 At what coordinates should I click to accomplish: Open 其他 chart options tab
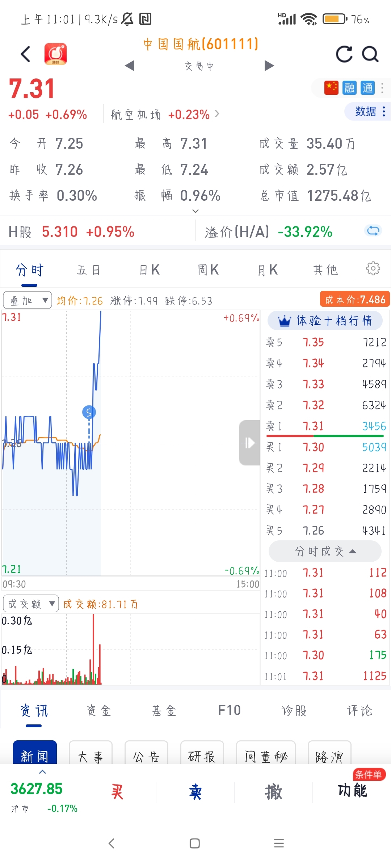325,270
